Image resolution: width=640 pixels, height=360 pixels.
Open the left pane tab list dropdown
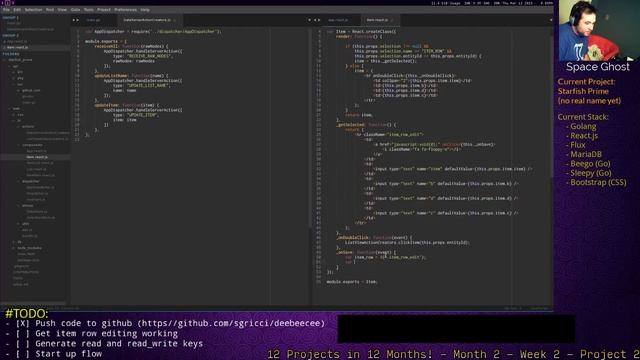(309, 20)
